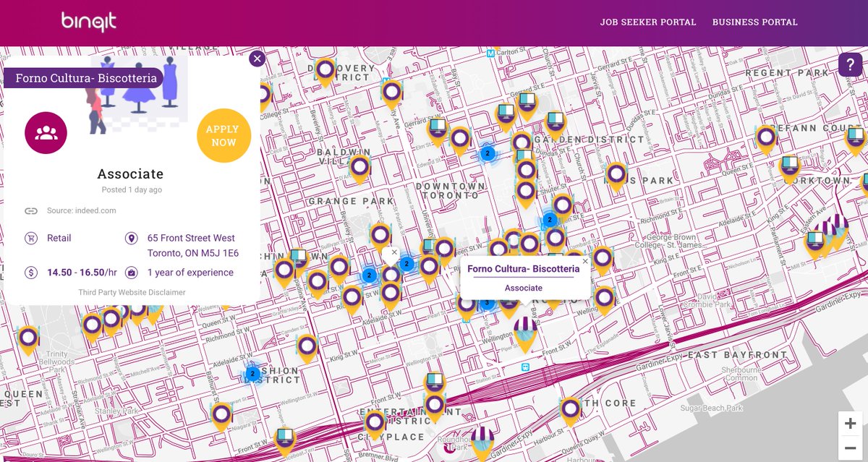Select the 65 Front Street West address
The width and height of the screenshot is (868, 462).
pos(192,246)
